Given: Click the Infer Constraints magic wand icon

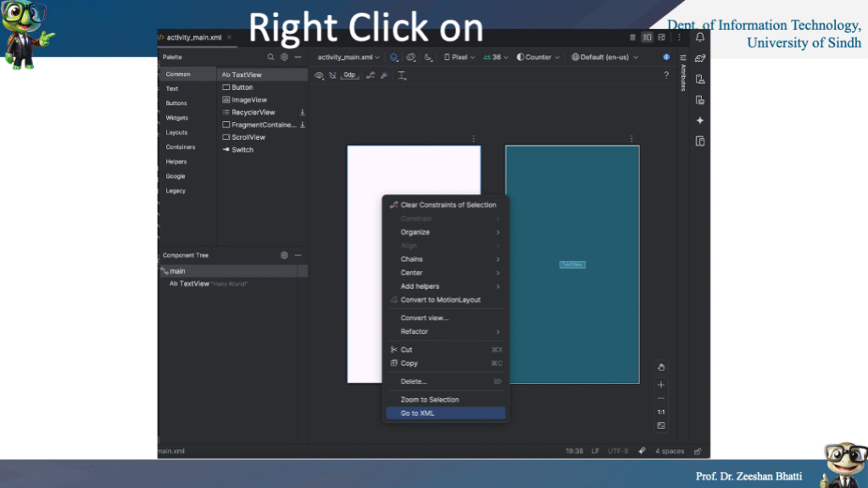Looking at the screenshot, I should click(384, 75).
